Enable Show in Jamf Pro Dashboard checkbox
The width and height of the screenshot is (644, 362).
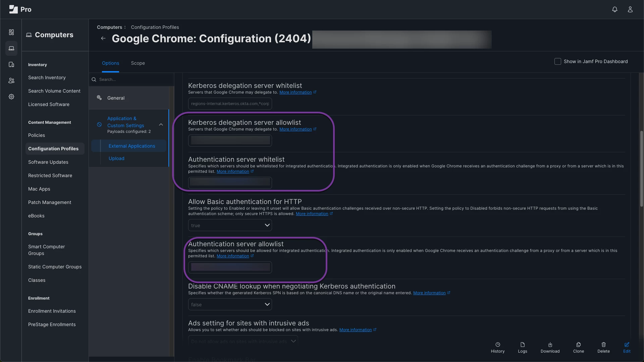pos(557,61)
